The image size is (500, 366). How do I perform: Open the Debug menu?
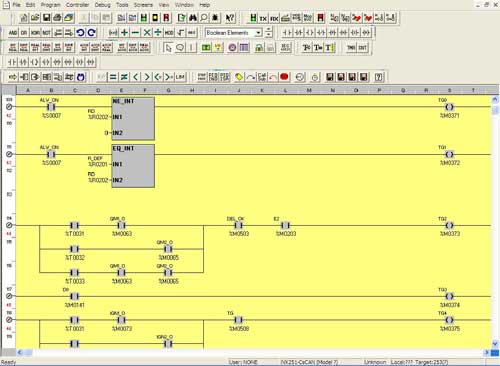pos(102,5)
